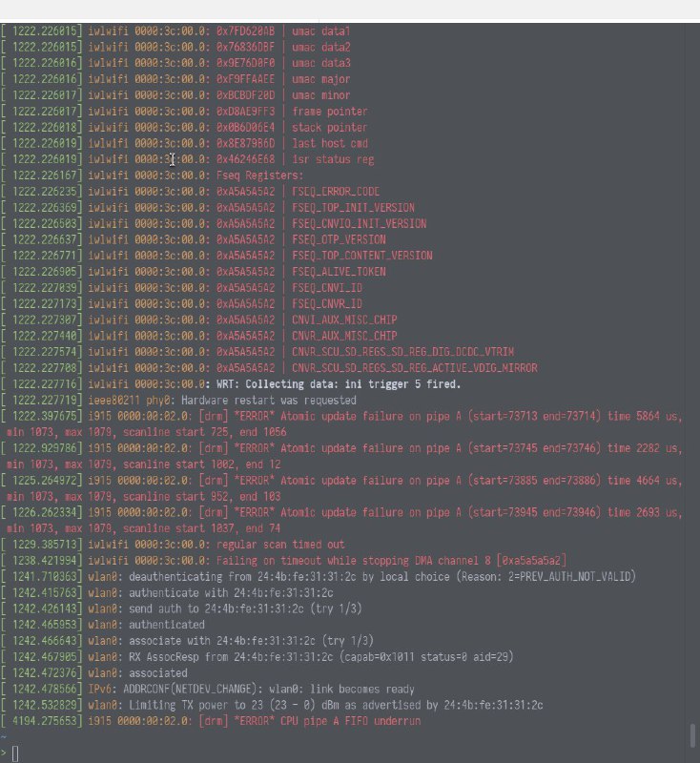The image size is (700, 763).
Task: Click the 'stopping DMA channel 8' error
Action: point(391,561)
